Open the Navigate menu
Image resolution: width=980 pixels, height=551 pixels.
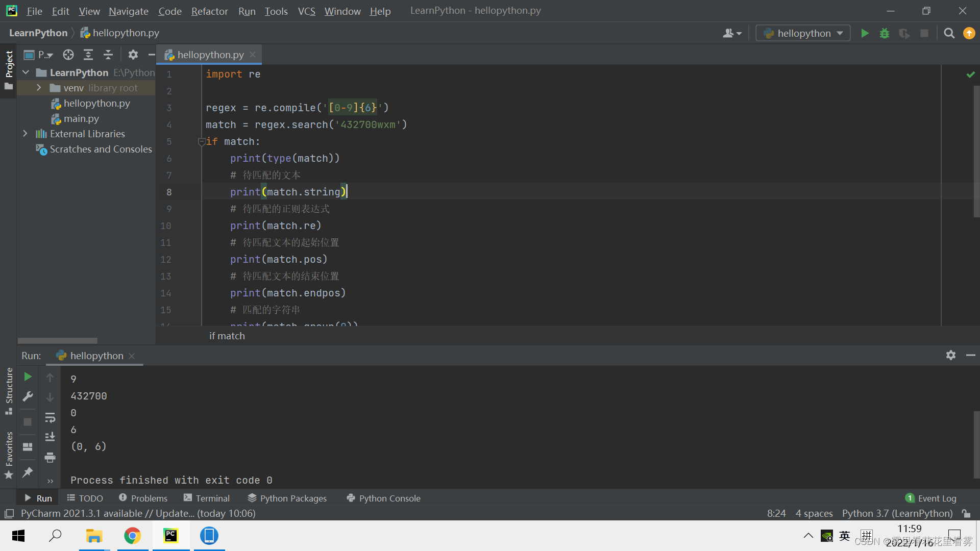tap(129, 11)
